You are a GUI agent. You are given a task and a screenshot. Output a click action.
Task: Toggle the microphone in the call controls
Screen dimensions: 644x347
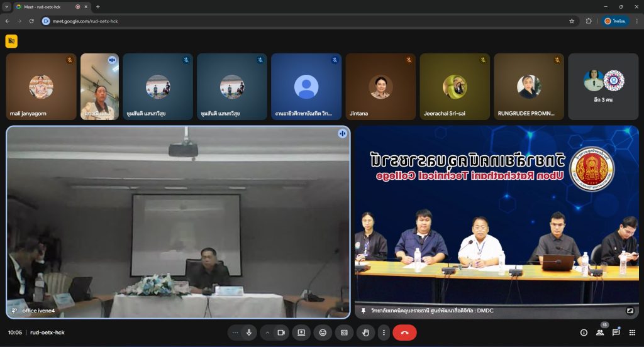(249, 333)
